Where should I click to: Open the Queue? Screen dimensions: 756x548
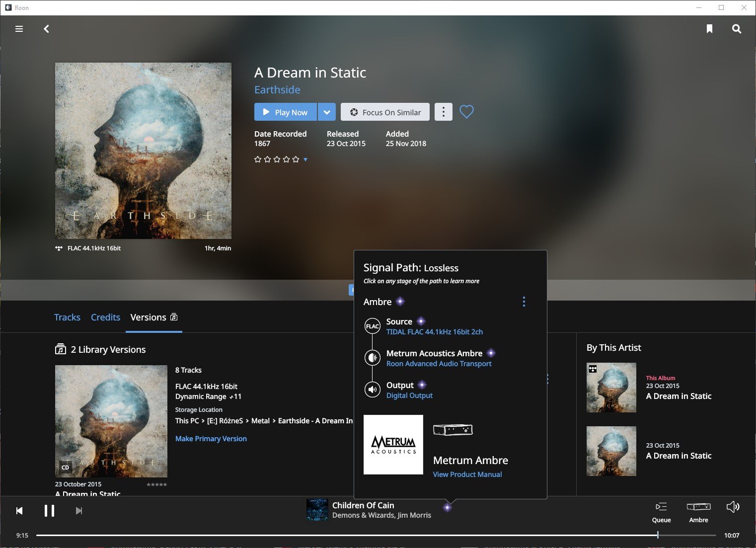coord(661,512)
